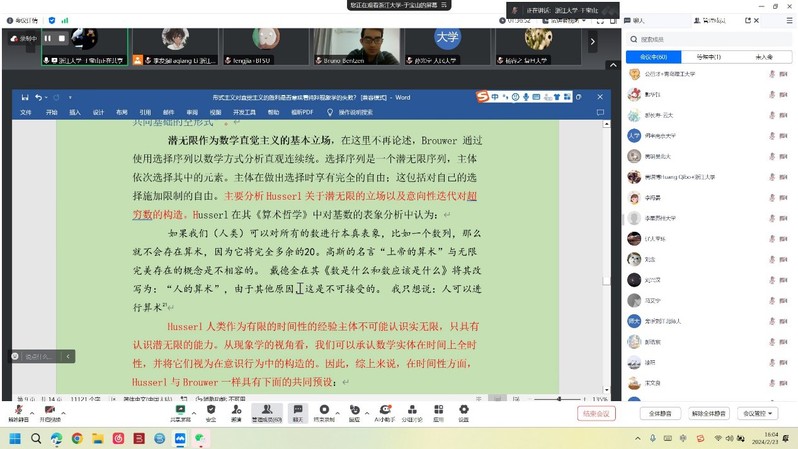Image resolution: width=798 pixels, height=449 pixels.
Task: Click Mute All button
Action: click(660, 413)
